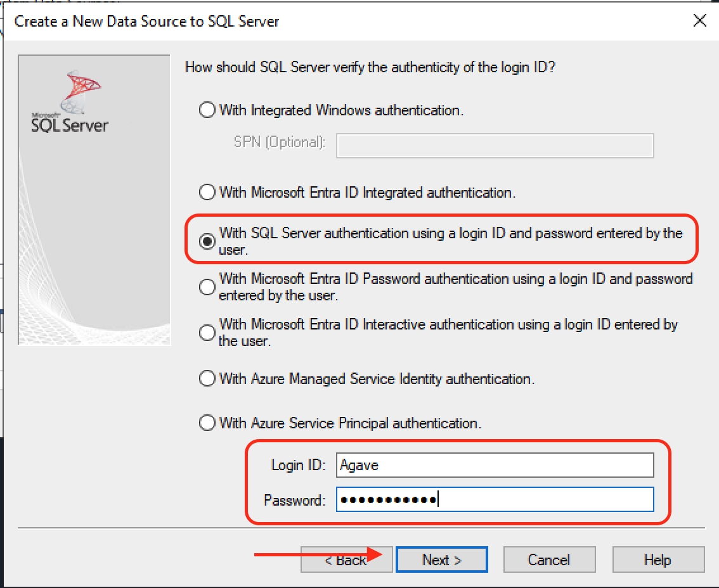Choose Microsoft Entra ID Integrated authentication
Screen dimensions: 719x588
coord(207,192)
